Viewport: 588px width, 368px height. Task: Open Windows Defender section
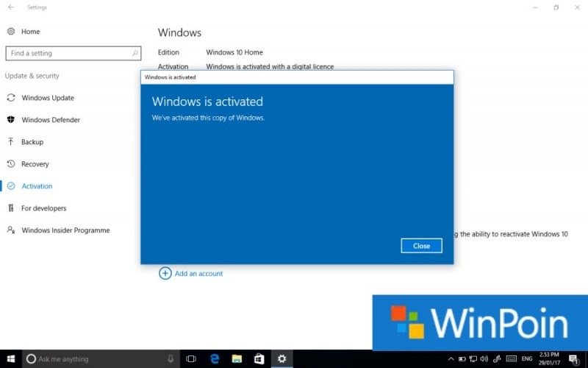(x=51, y=120)
